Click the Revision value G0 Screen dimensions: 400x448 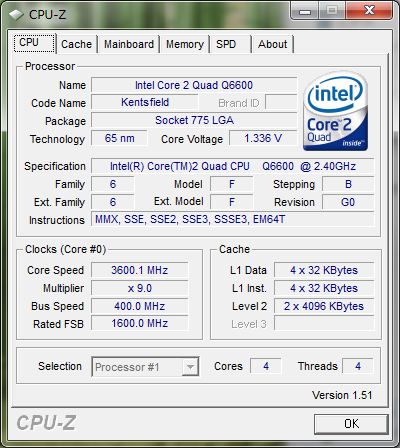click(348, 202)
